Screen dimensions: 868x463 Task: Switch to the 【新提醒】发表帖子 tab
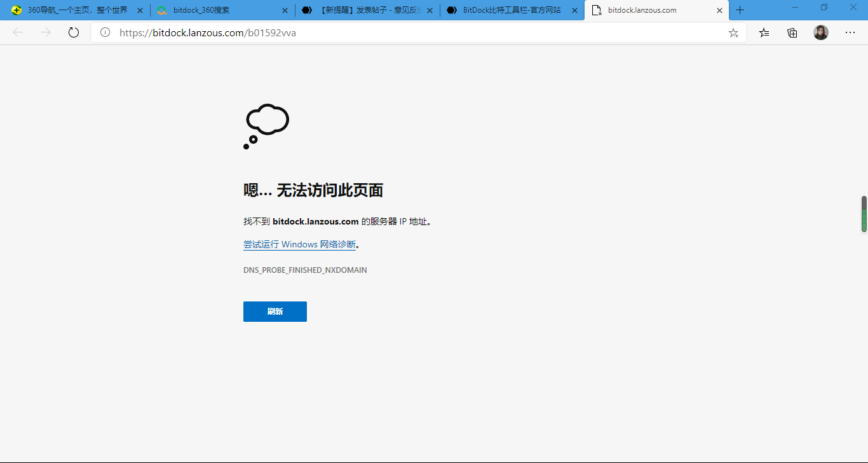(x=367, y=10)
